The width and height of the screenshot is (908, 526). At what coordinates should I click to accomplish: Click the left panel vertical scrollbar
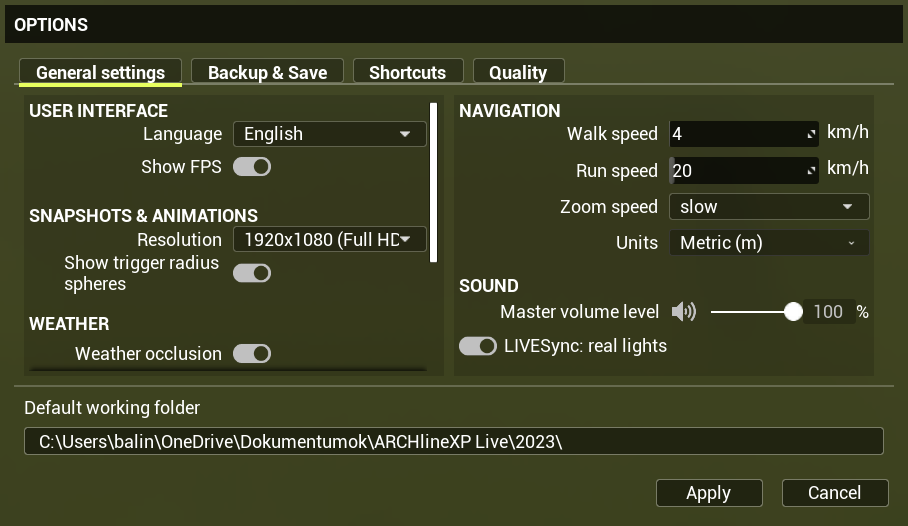tap(433, 182)
